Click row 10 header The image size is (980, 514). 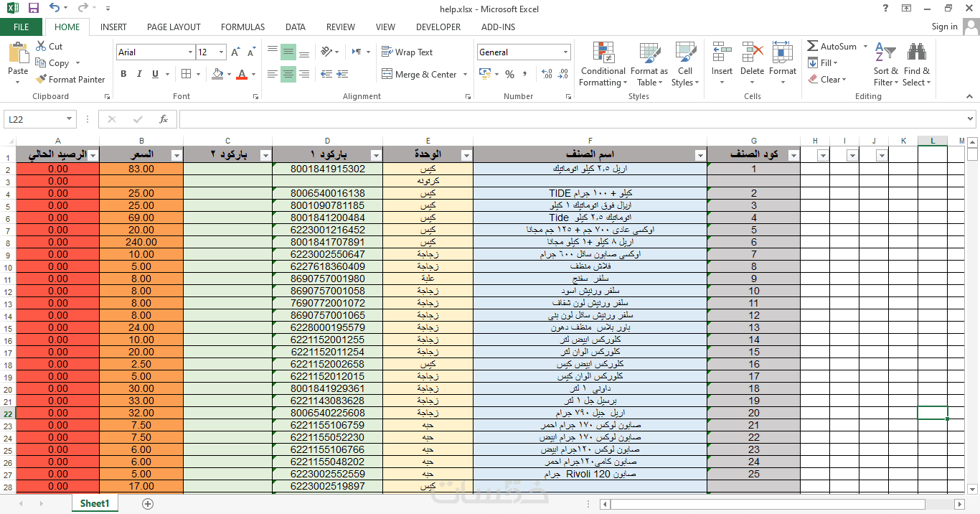pyautogui.click(x=7, y=267)
